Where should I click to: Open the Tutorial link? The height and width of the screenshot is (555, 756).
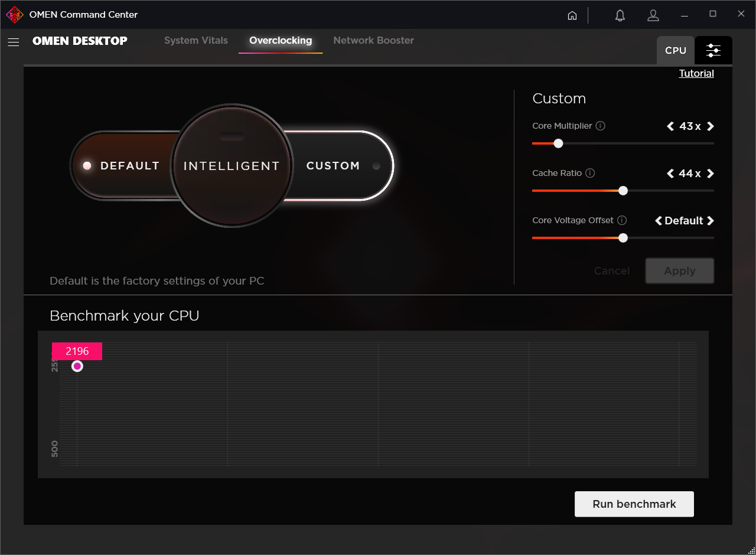click(696, 74)
